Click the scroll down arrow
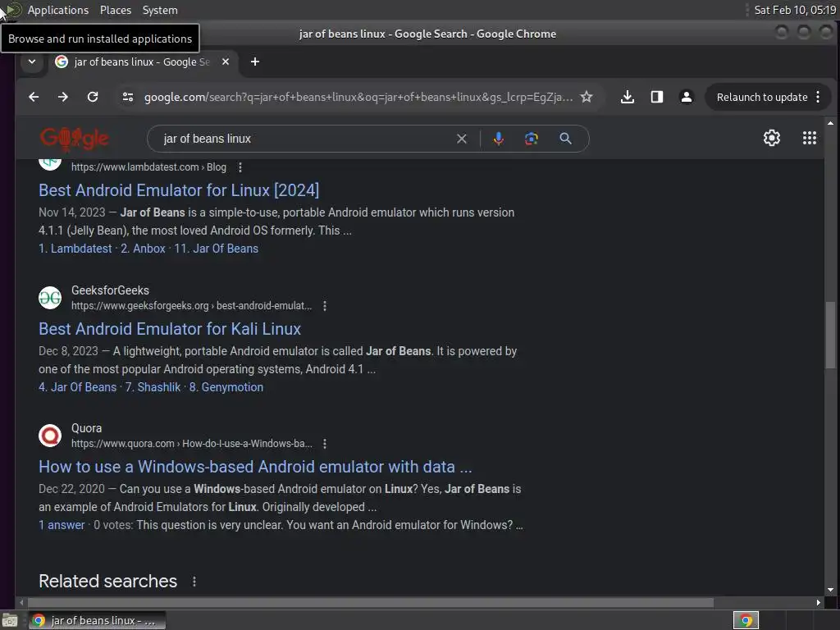The width and height of the screenshot is (840, 630). tap(830, 590)
